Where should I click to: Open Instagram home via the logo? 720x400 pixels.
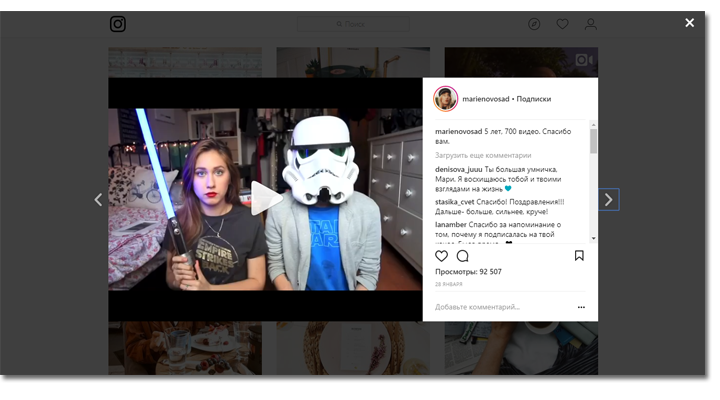(118, 24)
